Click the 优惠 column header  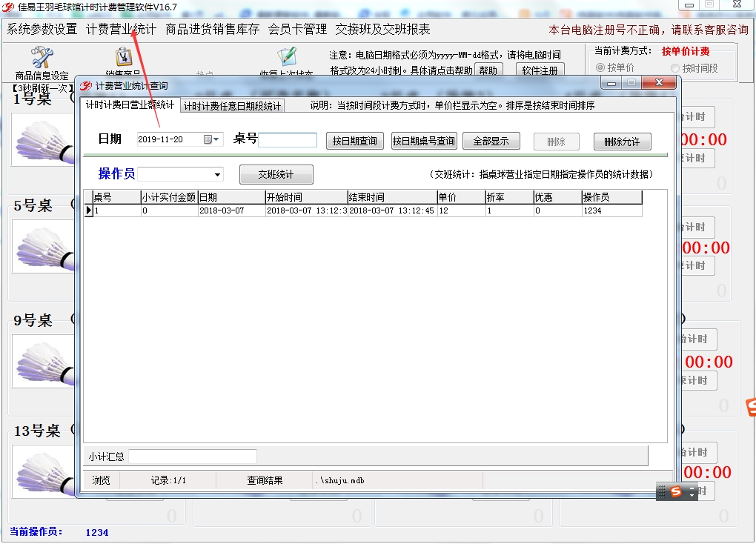point(558,196)
